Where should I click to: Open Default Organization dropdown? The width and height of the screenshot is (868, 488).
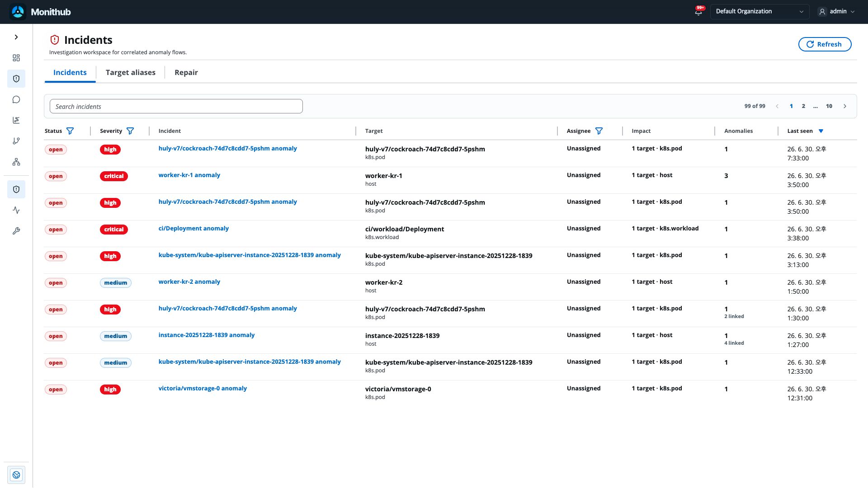tap(759, 12)
